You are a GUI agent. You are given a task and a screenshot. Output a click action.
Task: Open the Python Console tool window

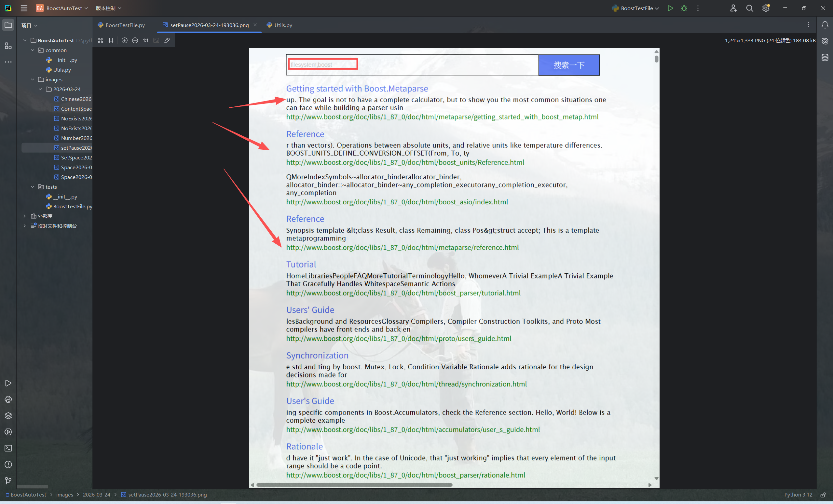[x=8, y=399]
